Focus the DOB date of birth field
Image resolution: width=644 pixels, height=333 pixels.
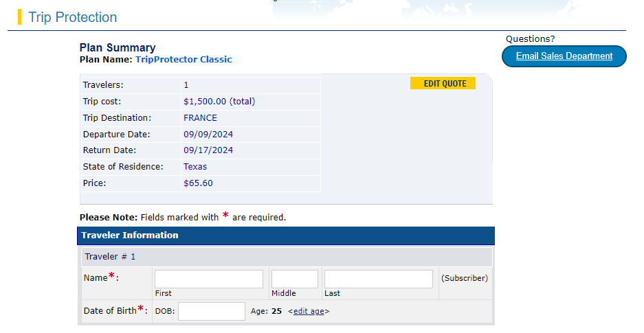(212, 311)
